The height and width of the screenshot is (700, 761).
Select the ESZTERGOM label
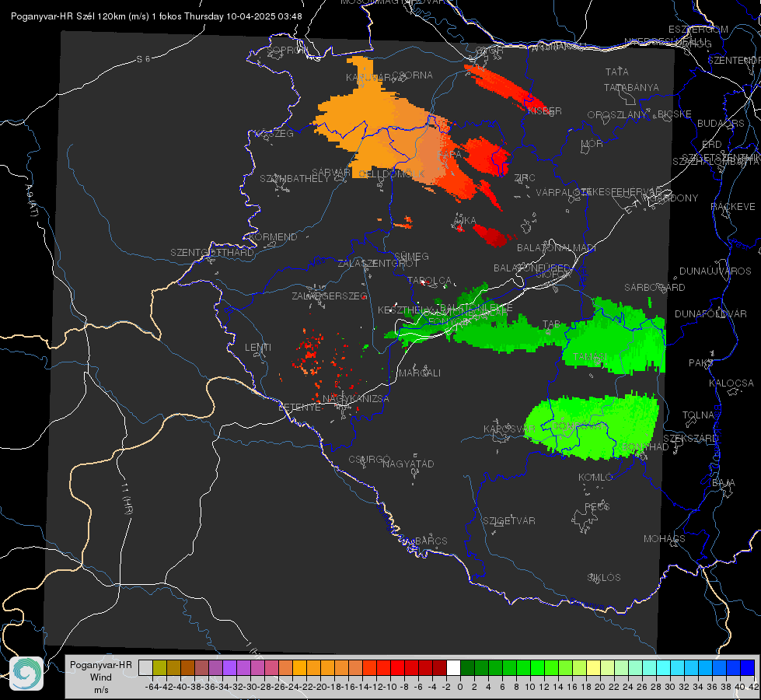tap(698, 30)
